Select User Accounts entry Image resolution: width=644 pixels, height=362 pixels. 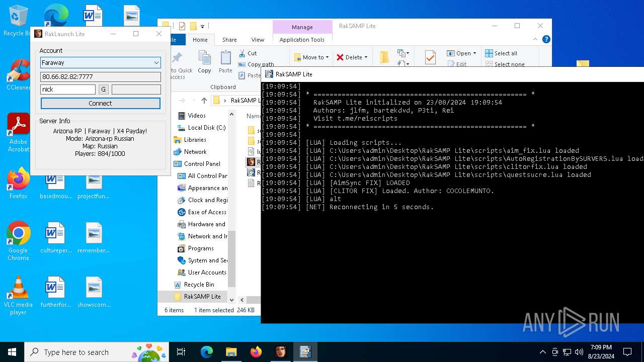[x=202, y=273]
